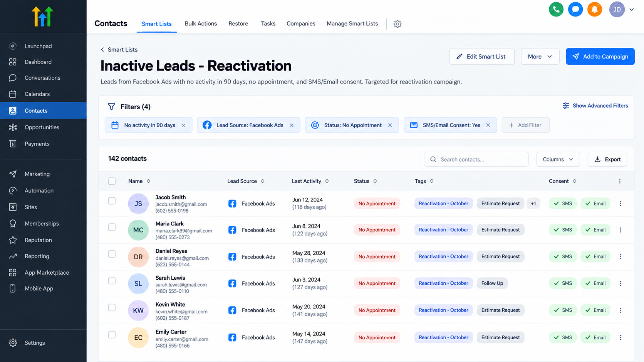The image size is (644, 362).
Task: Click Show Advanced Filters link
Action: (595, 106)
